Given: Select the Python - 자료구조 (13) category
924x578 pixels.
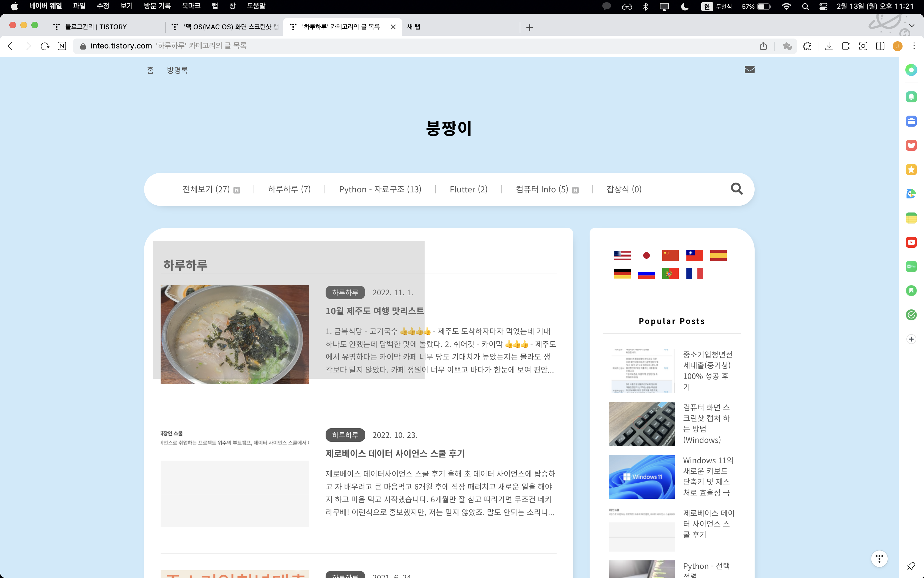Looking at the screenshot, I should pyautogui.click(x=380, y=189).
